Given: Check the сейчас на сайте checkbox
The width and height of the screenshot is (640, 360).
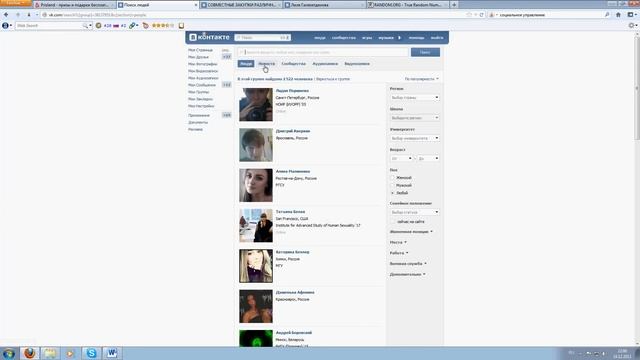Looking at the screenshot, I should click(x=393, y=222).
